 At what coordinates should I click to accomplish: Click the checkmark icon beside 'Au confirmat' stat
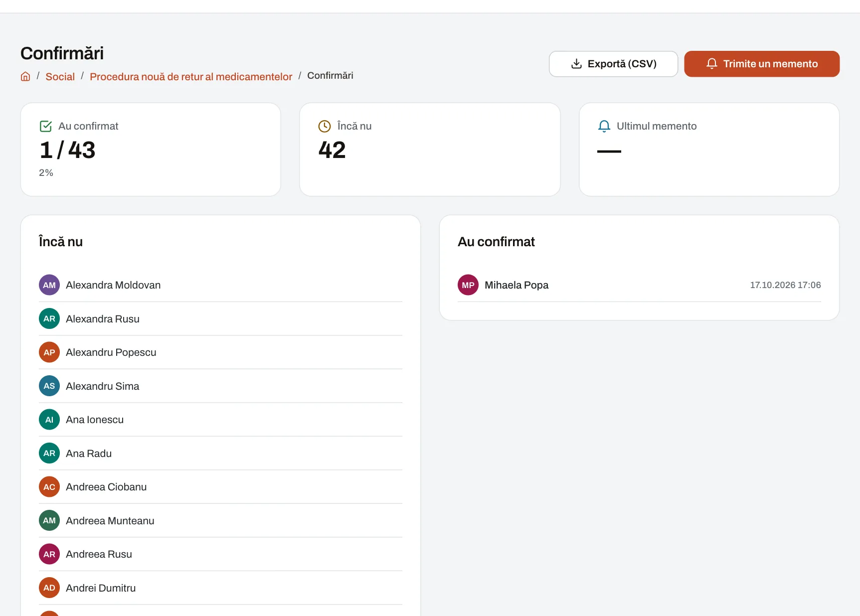click(x=45, y=126)
